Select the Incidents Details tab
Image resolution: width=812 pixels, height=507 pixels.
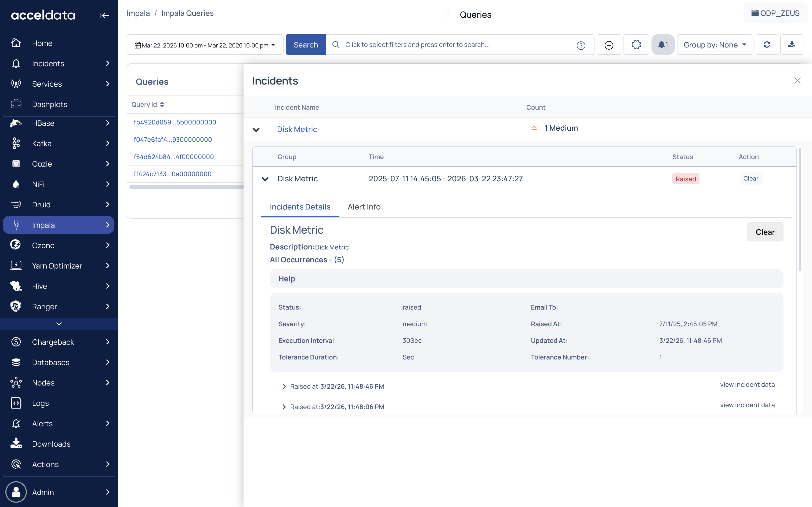point(300,207)
